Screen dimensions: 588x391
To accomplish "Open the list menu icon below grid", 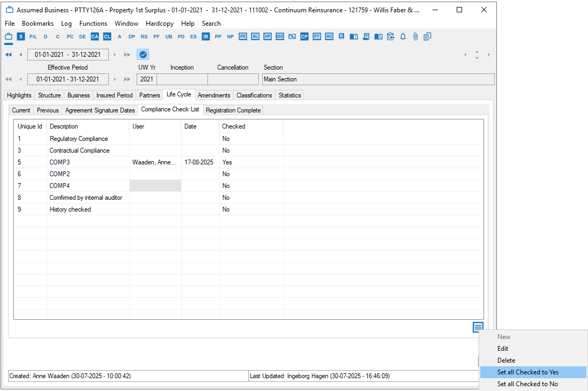I will [478, 327].
